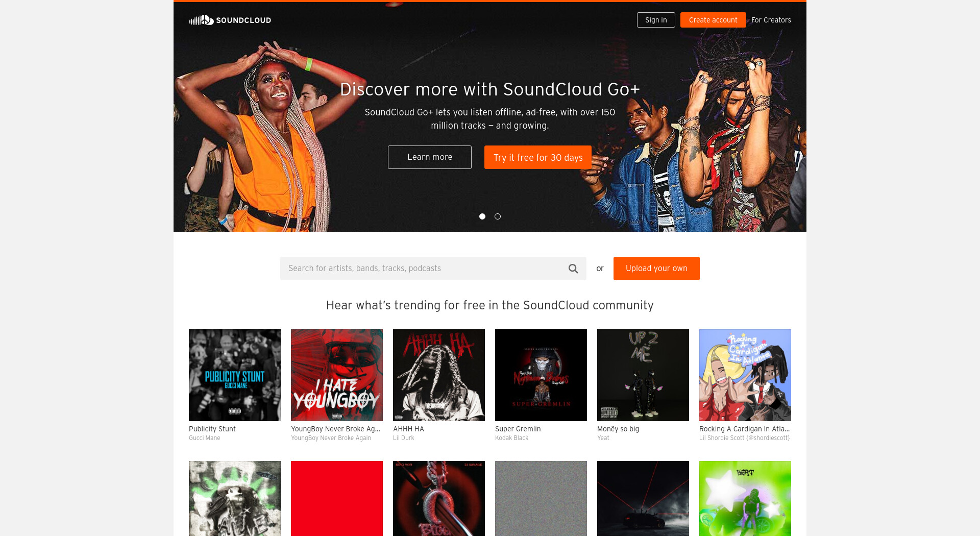Screen dimensions: 980x536
Task: Click the search magnifier icon
Action: [573, 269]
